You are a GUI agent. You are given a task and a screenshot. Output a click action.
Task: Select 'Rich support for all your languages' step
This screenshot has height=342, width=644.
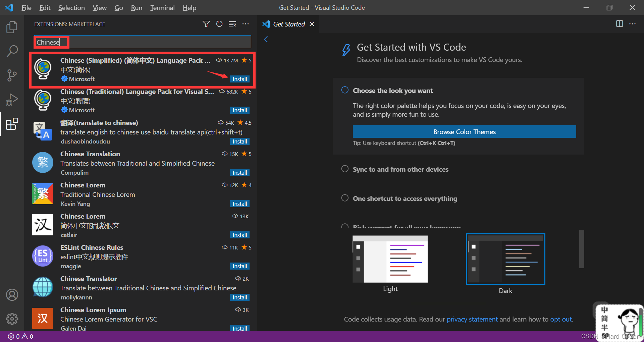[407, 226]
